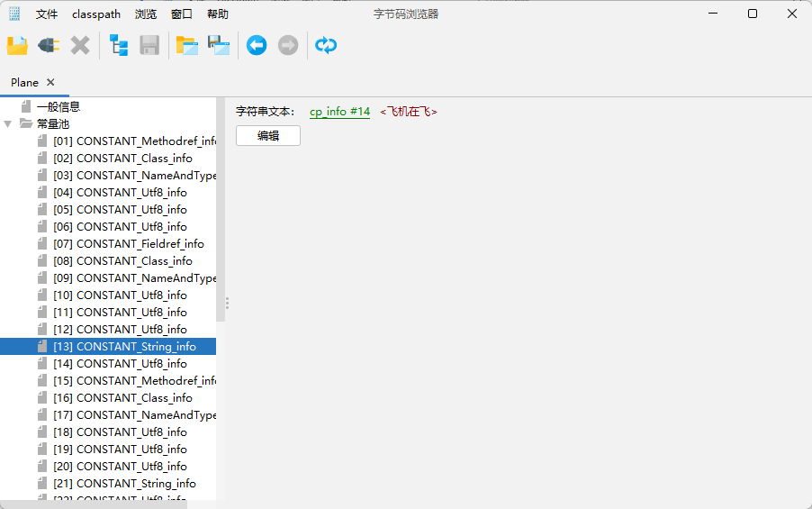Click the save workspace icon
Viewport: 812px width, 509px height.
coord(219,45)
